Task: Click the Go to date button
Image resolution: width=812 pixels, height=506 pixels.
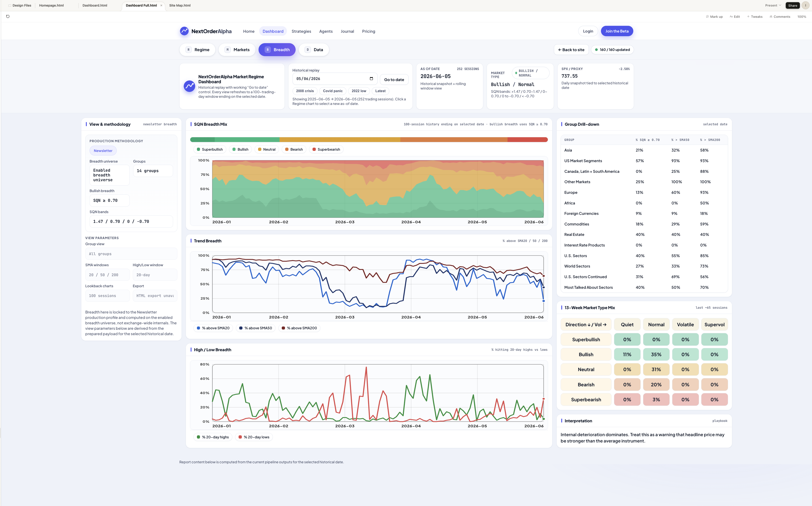Action: pyautogui.click(x=394, y=80)
